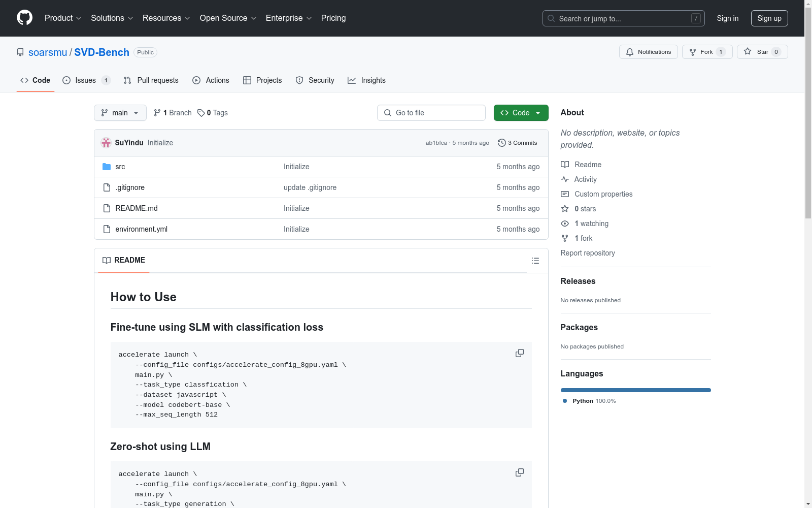
Task: Copy the fine-tune code block
Action: click(519, 353)
